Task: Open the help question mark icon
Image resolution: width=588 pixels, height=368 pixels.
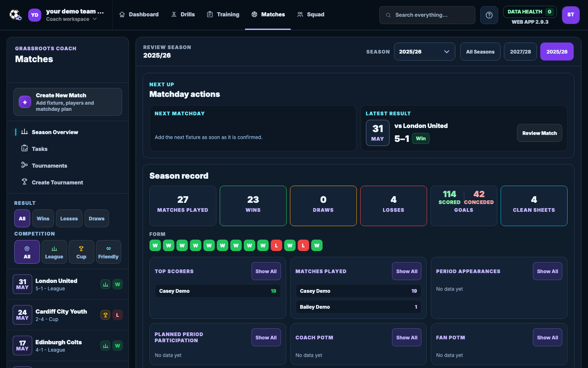Action: [489, 15]
